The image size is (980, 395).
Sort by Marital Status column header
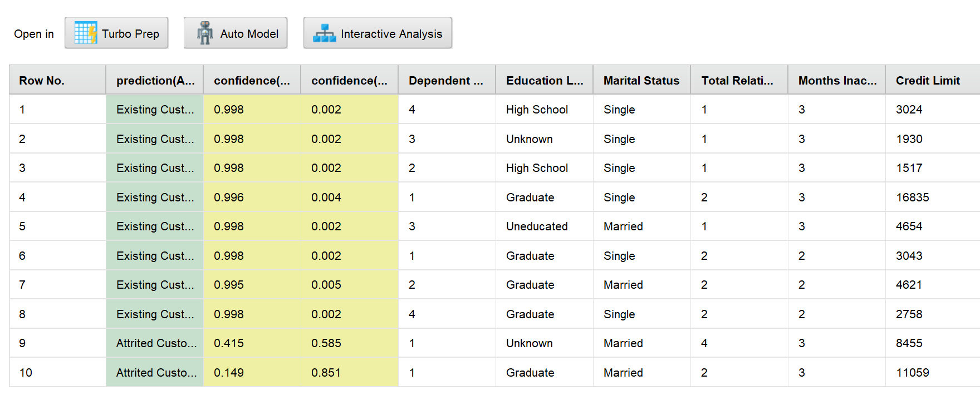(x=642, y=80)
